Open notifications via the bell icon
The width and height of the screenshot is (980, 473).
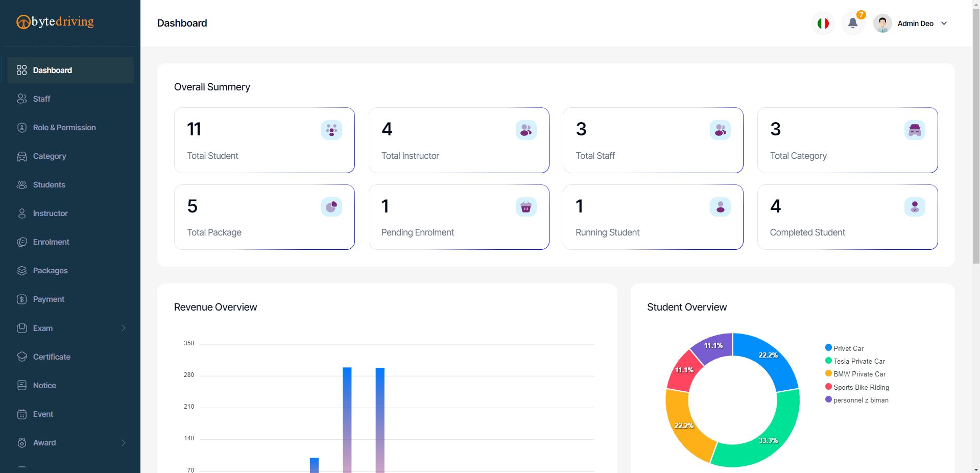tap(852, 23)
